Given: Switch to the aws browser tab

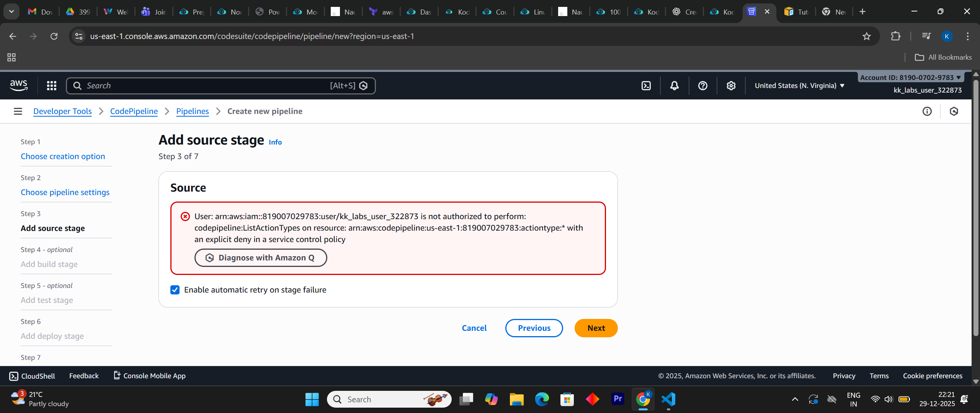Looking at the screenshot, I should (x=381, y=12).
